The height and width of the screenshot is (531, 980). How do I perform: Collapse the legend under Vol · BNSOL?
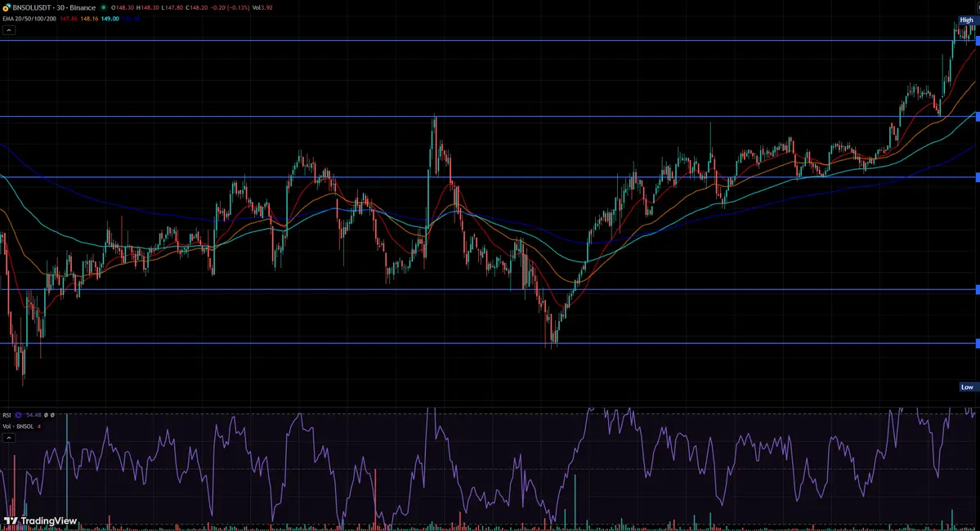click(9, 438)
